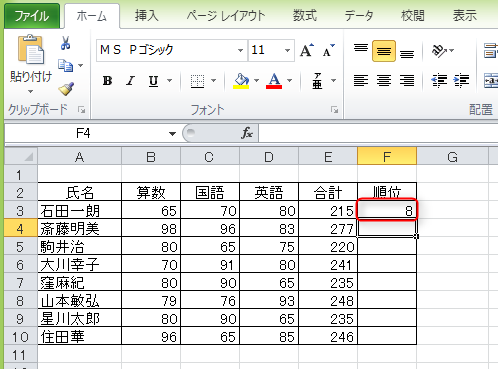Viewport: 498px width, 369px height.
Task: Apply fill color paint bucket
Action: pos(241,81)
